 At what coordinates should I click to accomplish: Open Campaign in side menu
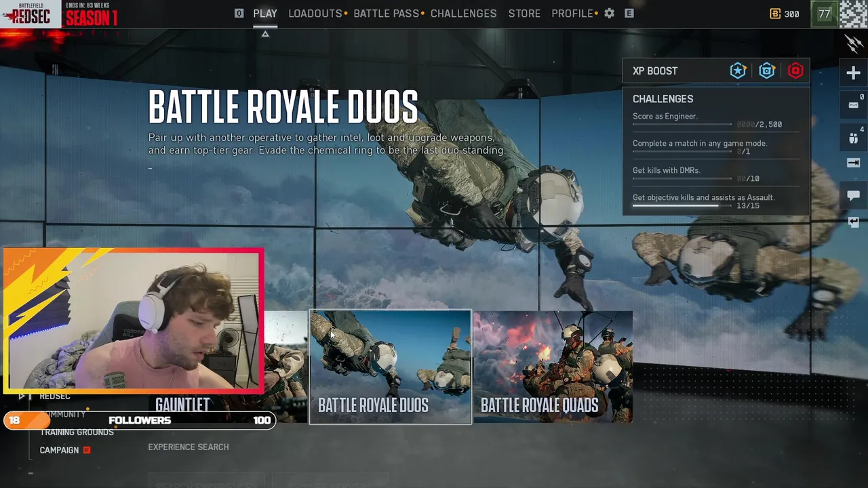point(59,450)
